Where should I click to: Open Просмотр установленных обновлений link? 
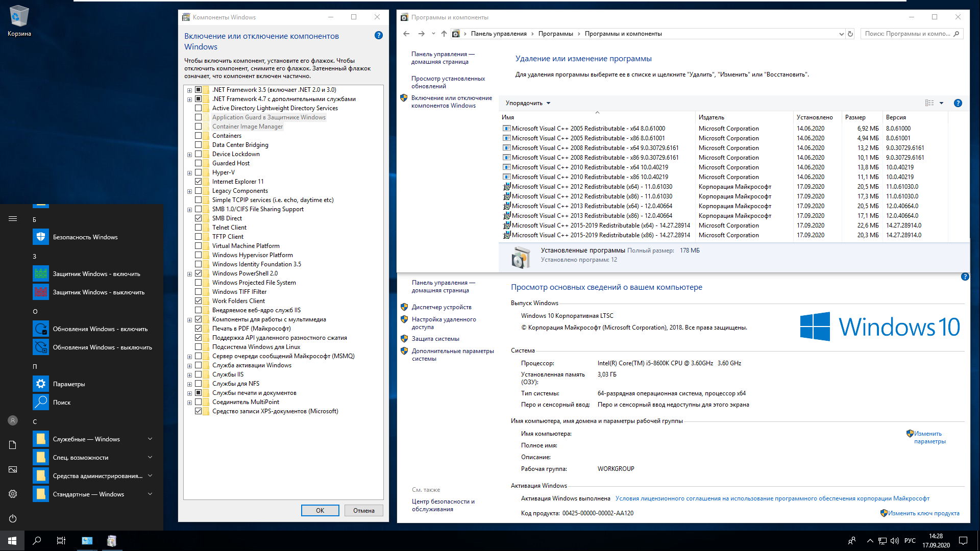pyautogui.click(x=448, y=82)
